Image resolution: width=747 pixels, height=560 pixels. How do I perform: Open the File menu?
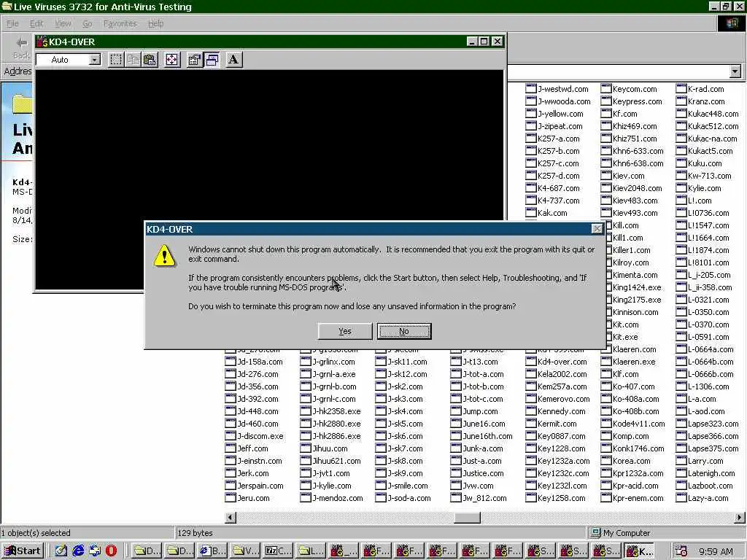pos(12,23)
